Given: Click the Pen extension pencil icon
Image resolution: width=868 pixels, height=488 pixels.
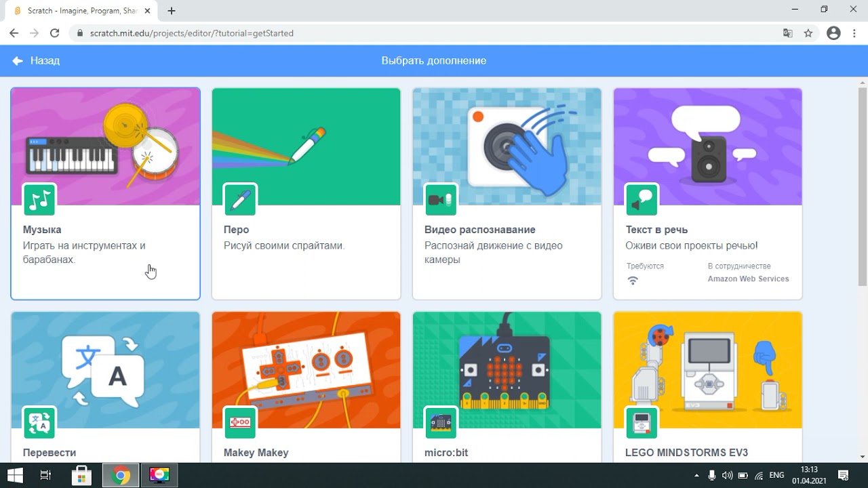Looking at the screenshot, I should (x=240, y=200).
